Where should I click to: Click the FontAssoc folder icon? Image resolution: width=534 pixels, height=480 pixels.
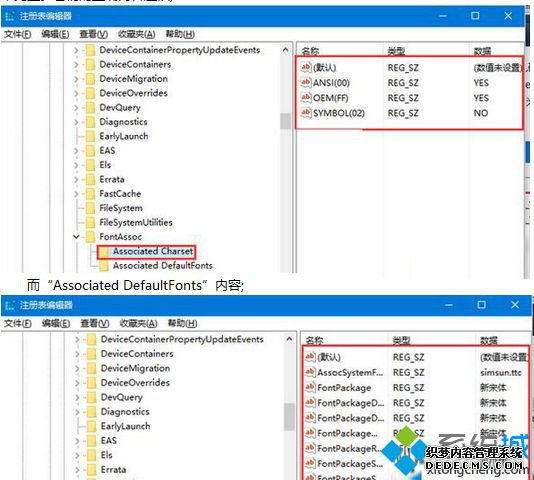click(90, 237)
